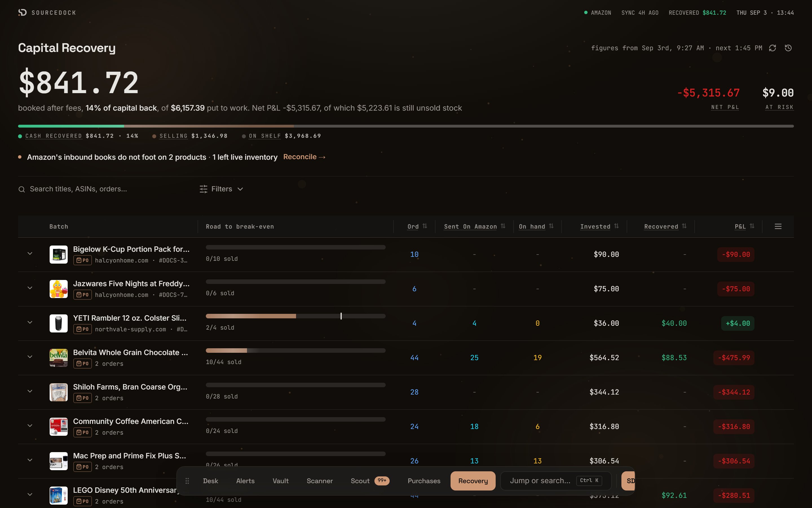Switch to the Vault tab
812x508 pixels.
click(281, 481)
